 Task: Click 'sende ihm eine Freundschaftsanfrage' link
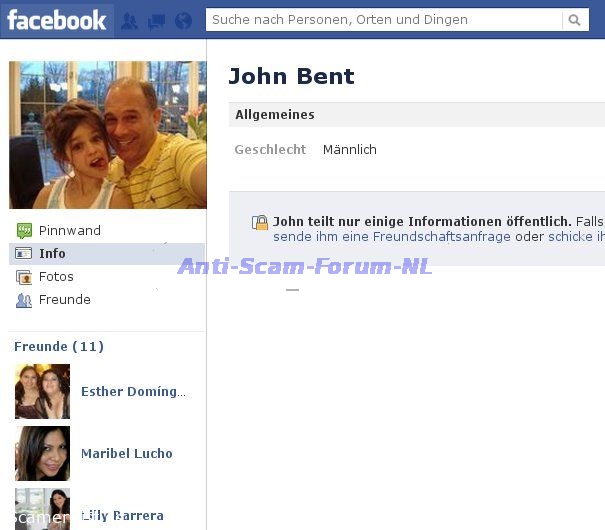391,237
